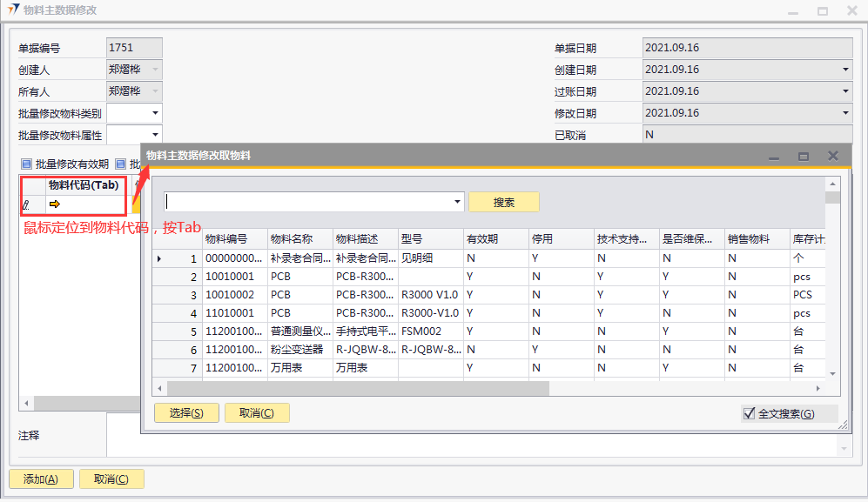
Task: Maximize the 物料主数据修改取物料 dialog
Action: pyautogui.click(x=804, y=156)
